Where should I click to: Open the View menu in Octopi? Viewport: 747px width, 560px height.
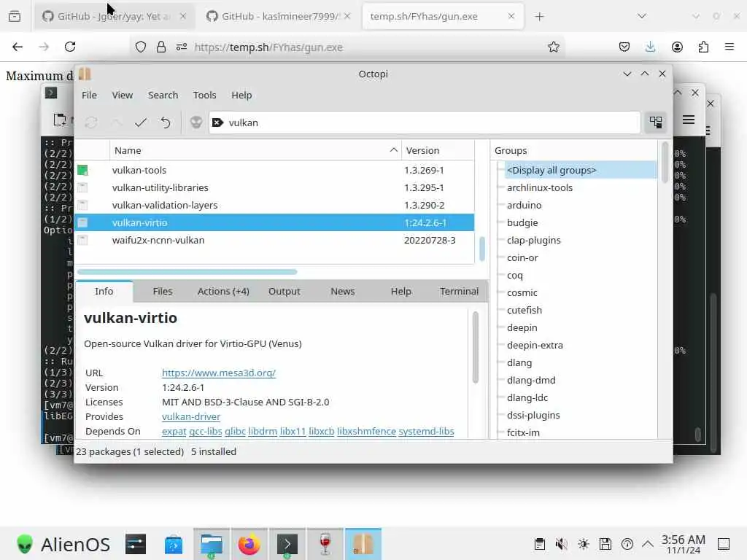(x=123, y=96)
